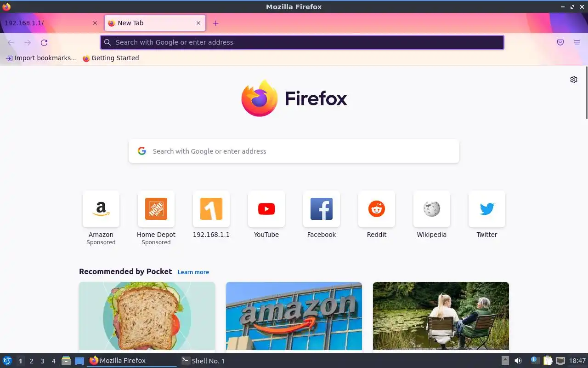Open new tab personalization gear
Screen dimensions: 588x368
coord(574,80)
